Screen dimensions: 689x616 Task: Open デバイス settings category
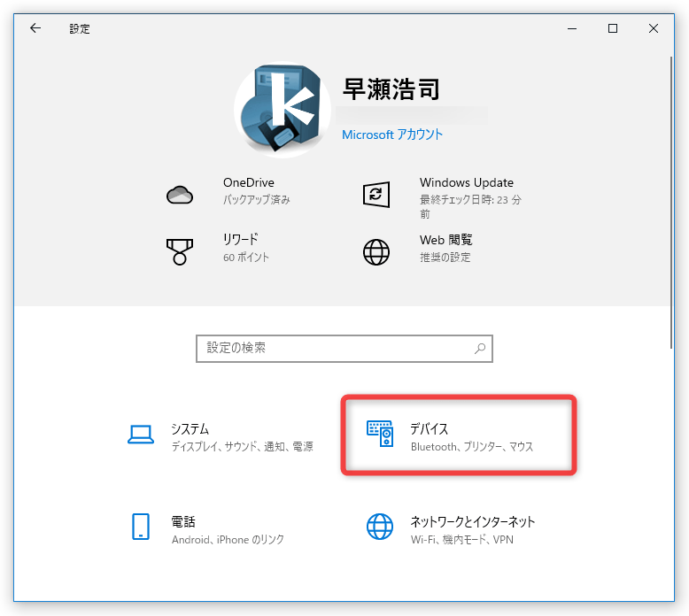(x=459, y=435)
